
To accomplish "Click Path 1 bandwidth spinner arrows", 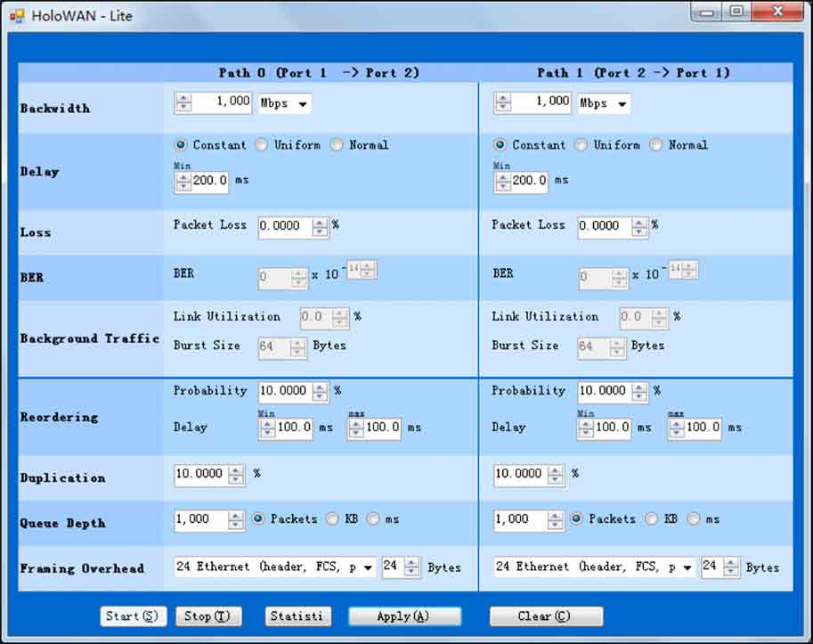I will click(x=503, y=102).
